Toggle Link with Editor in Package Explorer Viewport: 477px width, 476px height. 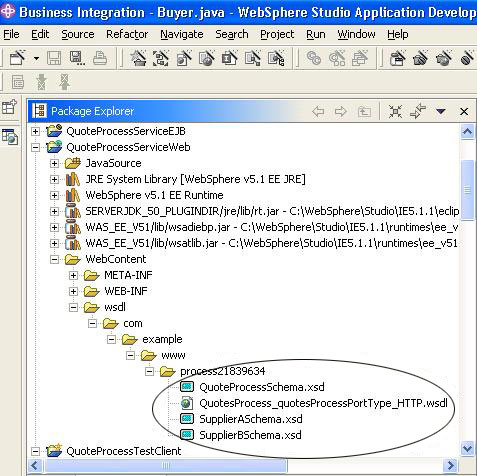click(418, 111)
